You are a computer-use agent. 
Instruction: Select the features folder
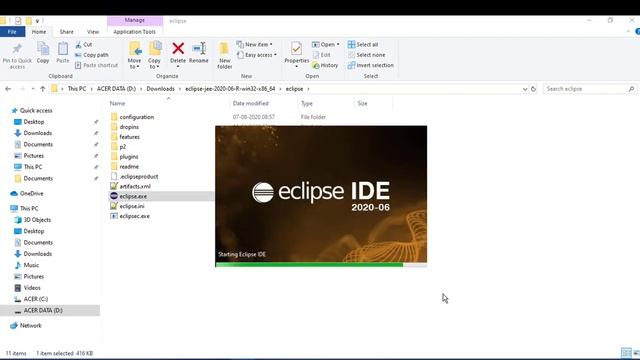(129, 137)
